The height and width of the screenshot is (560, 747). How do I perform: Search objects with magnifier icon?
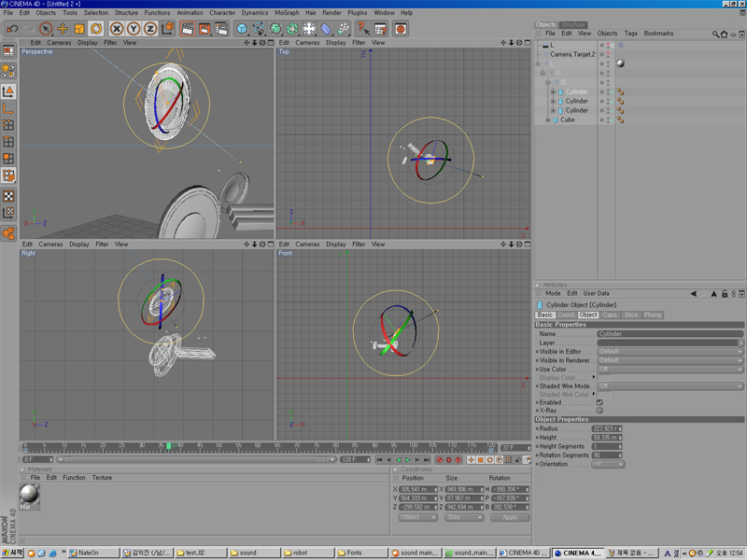[715, 35]
